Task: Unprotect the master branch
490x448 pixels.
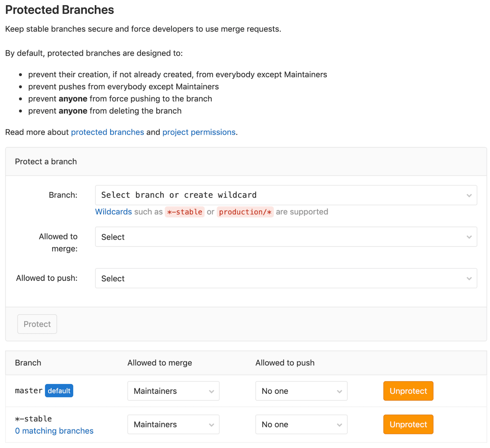Action: point(408,391)
